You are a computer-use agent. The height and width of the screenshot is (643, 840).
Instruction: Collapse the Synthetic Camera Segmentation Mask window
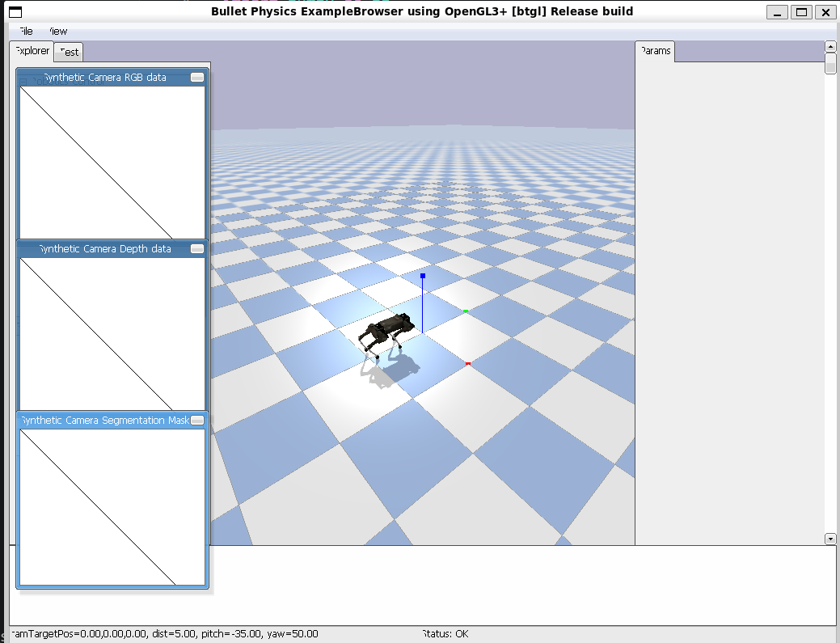[x=197, y=420]
